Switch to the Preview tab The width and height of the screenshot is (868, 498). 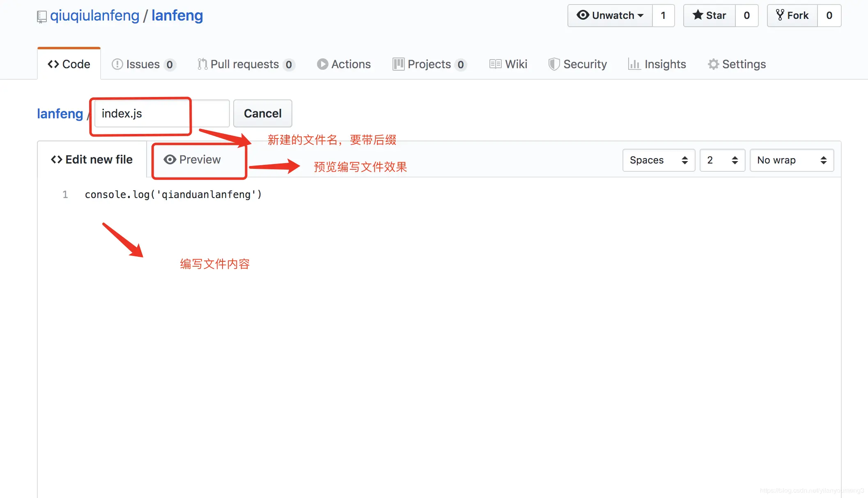192,159
